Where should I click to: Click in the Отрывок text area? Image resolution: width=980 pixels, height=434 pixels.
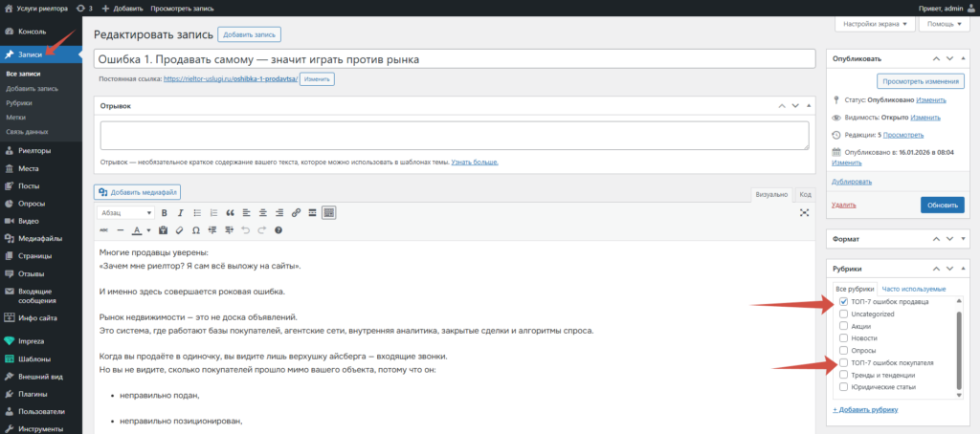pos(455,136)
